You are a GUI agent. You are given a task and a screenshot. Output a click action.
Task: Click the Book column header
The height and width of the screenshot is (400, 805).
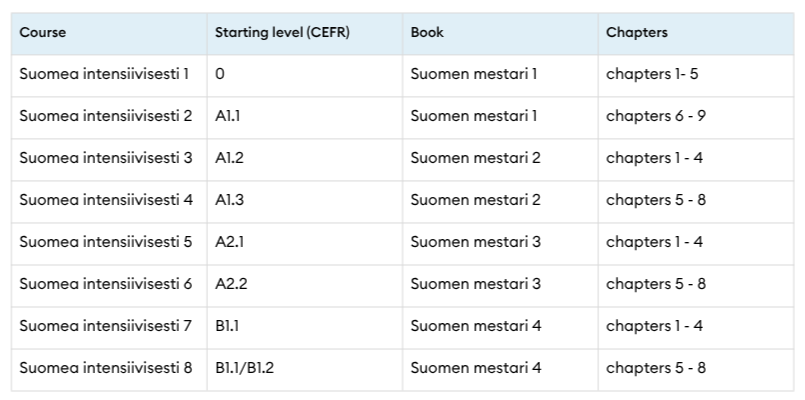point(427,32)
